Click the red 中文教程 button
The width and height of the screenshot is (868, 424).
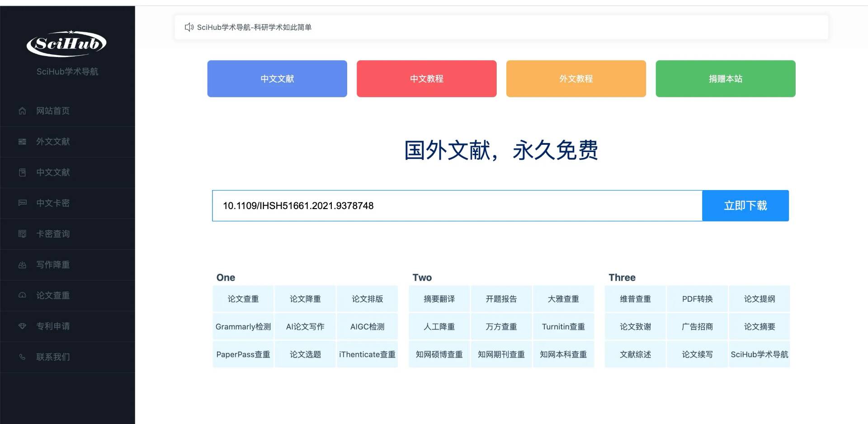click(x=426, y=79)
